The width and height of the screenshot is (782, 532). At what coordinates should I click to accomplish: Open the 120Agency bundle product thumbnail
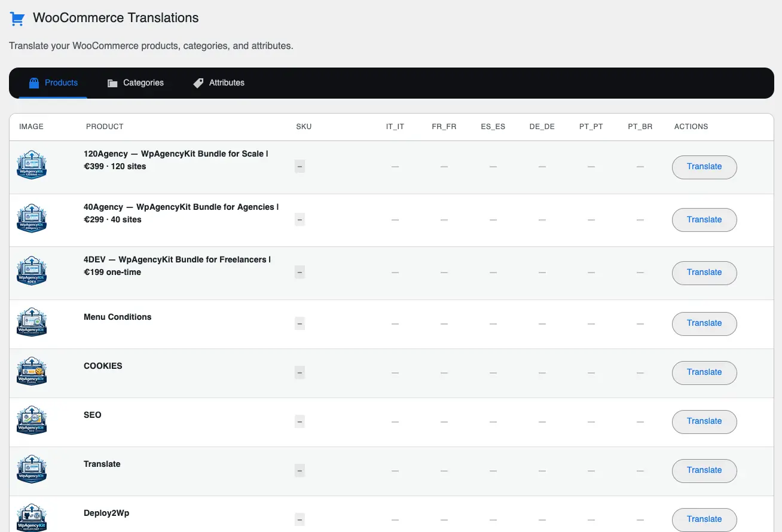tap(32, 165)
